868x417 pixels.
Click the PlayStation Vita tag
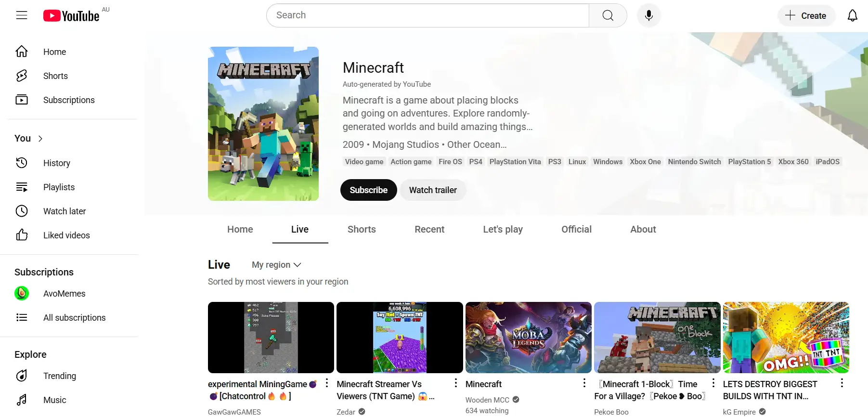coord(515,162)
